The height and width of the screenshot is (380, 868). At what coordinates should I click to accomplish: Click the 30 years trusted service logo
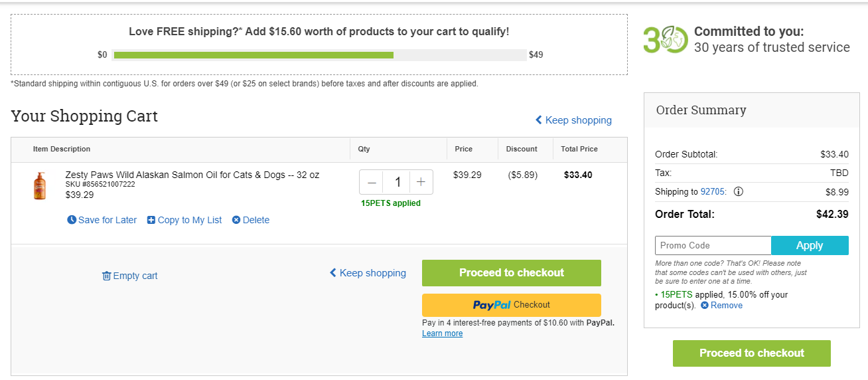[665, 40]
